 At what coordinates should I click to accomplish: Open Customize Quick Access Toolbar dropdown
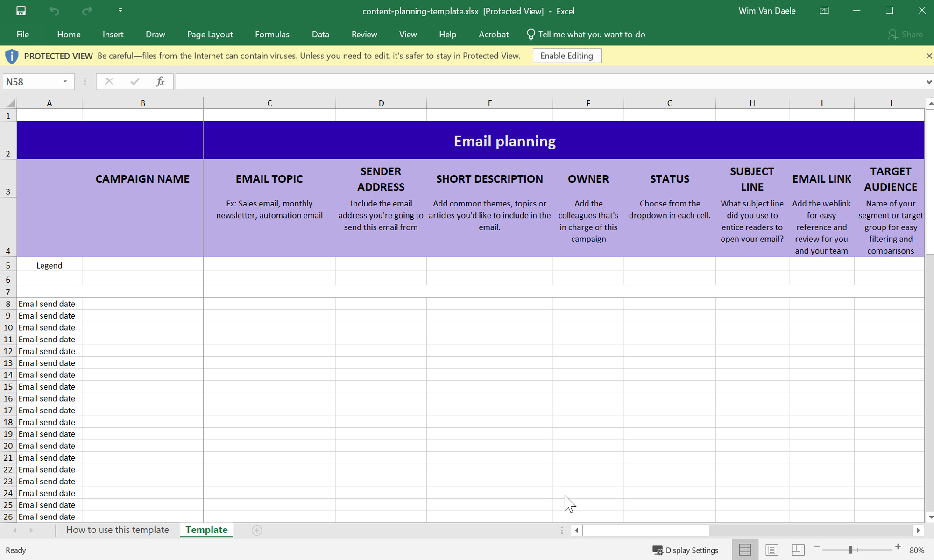pos(120,10)
